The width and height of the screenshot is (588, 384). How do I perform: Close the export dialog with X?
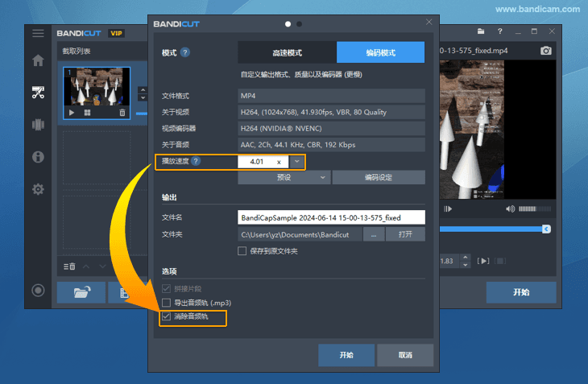(x=429, y=22)
